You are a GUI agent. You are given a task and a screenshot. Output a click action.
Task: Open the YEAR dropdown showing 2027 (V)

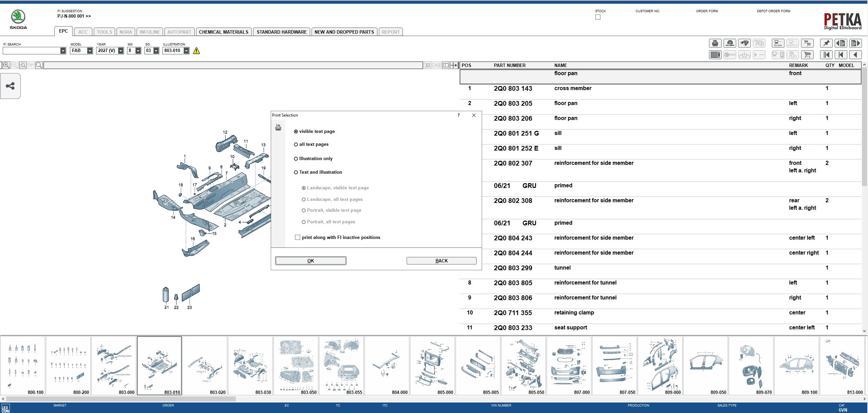[x=121, y=51]
